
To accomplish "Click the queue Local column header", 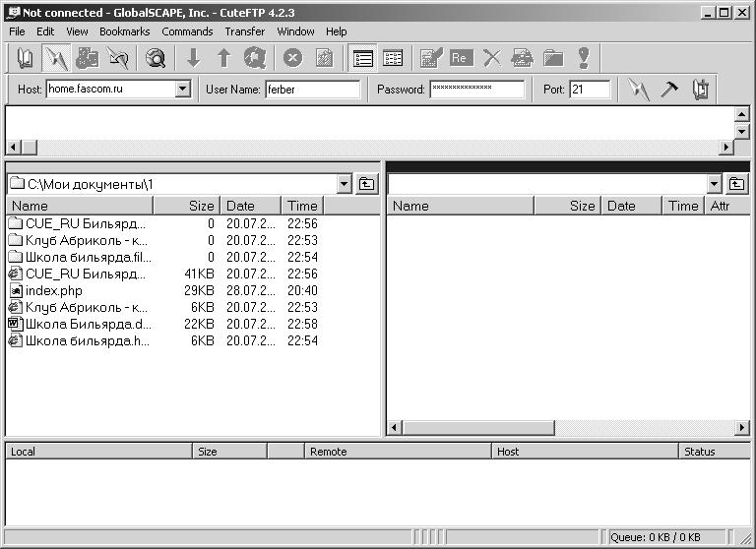I will [98, 452].
